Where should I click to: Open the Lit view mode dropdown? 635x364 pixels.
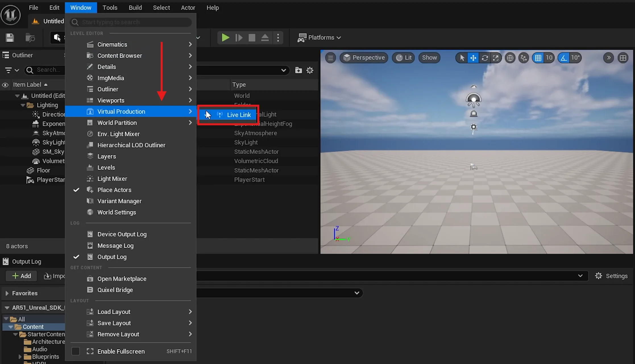click(x=403, y=58)
